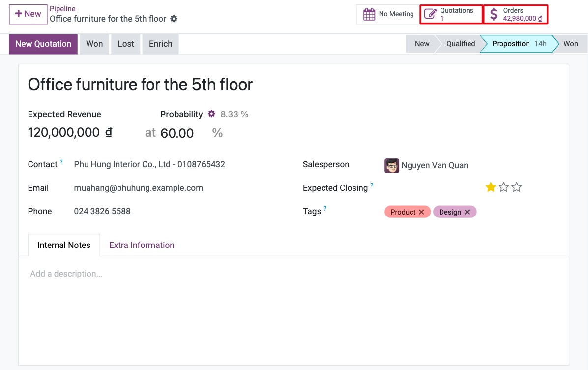Click the 8.33 % automated probability
The width and height of the screenshot is (588, 370).
coord(235,114)
